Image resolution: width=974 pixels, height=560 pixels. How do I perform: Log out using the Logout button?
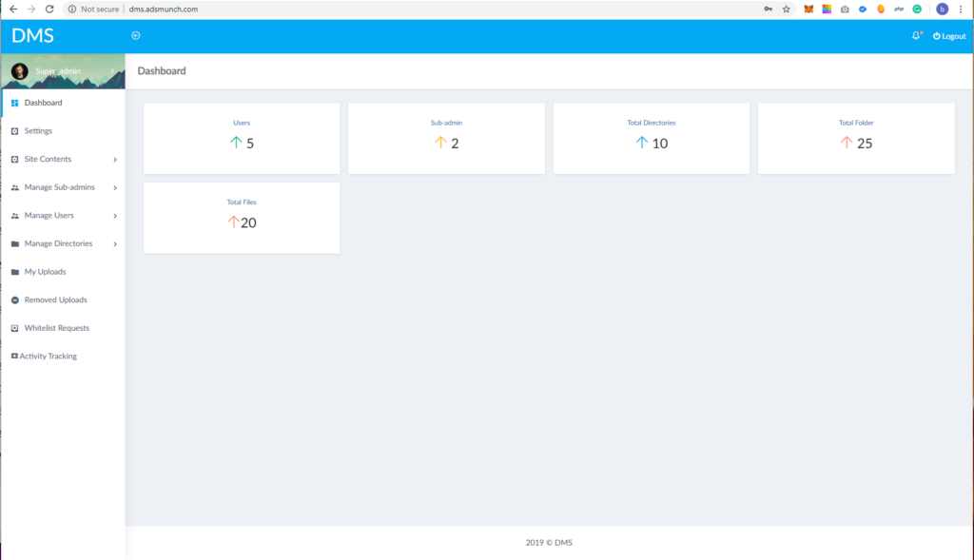[948, 35]
